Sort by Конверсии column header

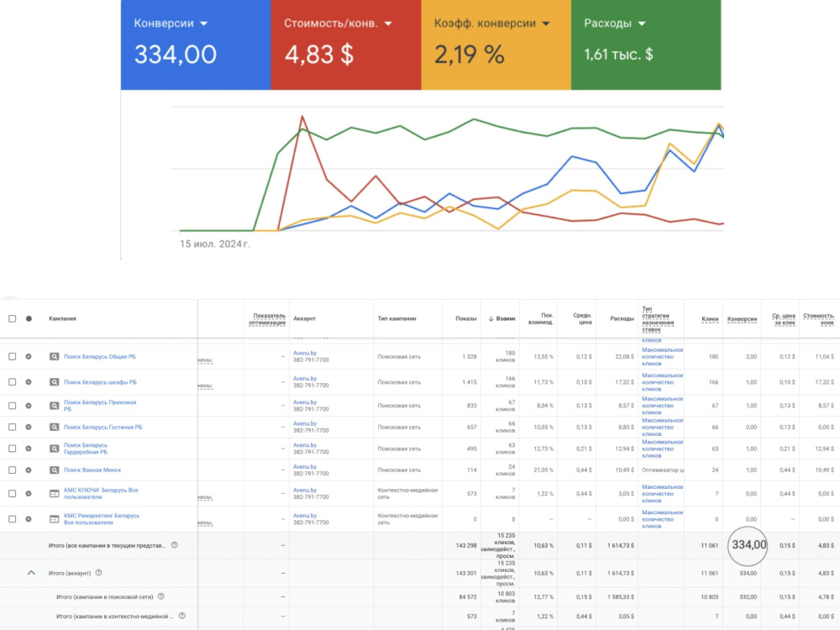point(742,318)
